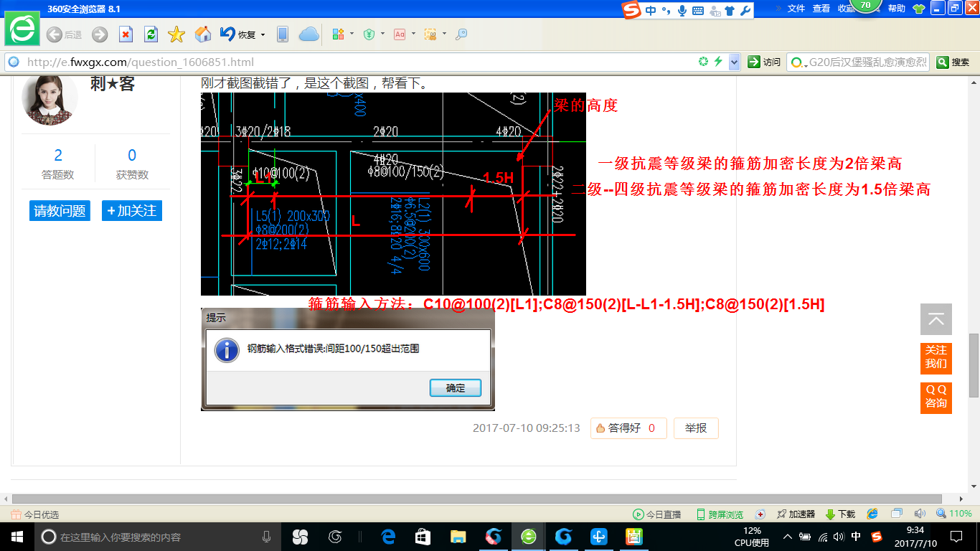Click the magnifier find icon in toolbar

coord(461,34)
